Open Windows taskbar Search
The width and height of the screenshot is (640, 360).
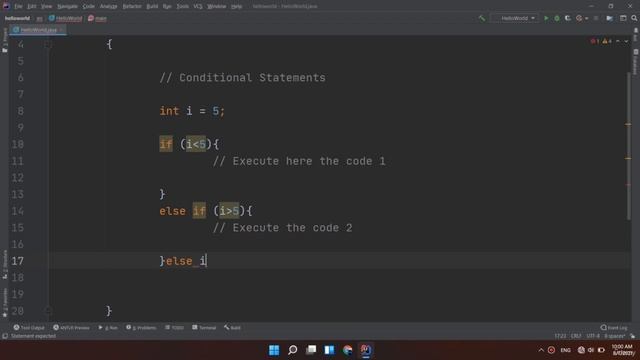click(x=293, y=350)
